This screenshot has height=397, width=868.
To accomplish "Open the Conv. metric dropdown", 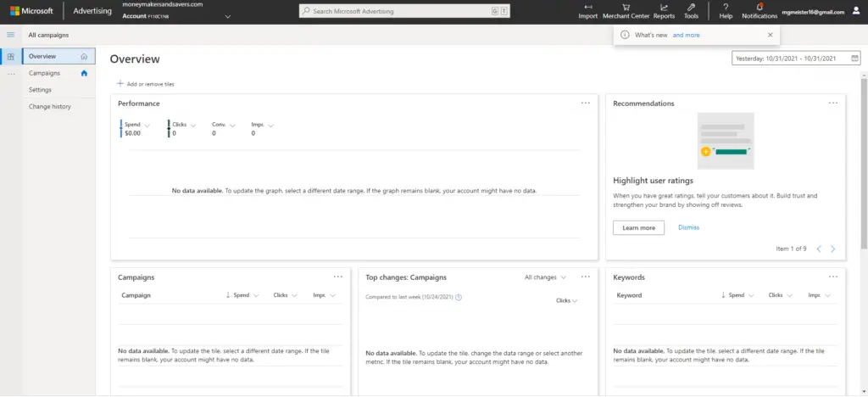I will [232, 126].
